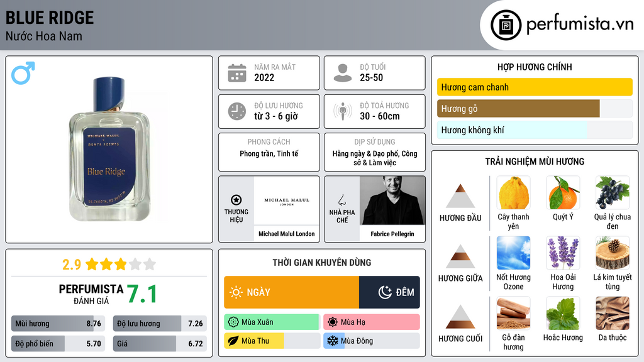Click the Quýt Ý note thumbnail
Screen dimensions: 644x362
coord(563,192)
